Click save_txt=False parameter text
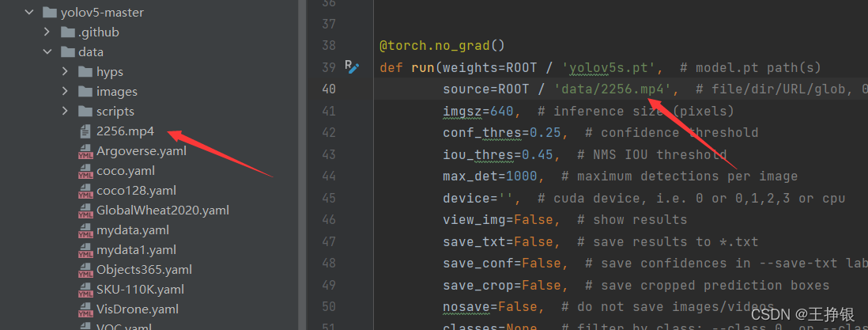This screenshot has width=868, height=330. (x=498, y=242)
